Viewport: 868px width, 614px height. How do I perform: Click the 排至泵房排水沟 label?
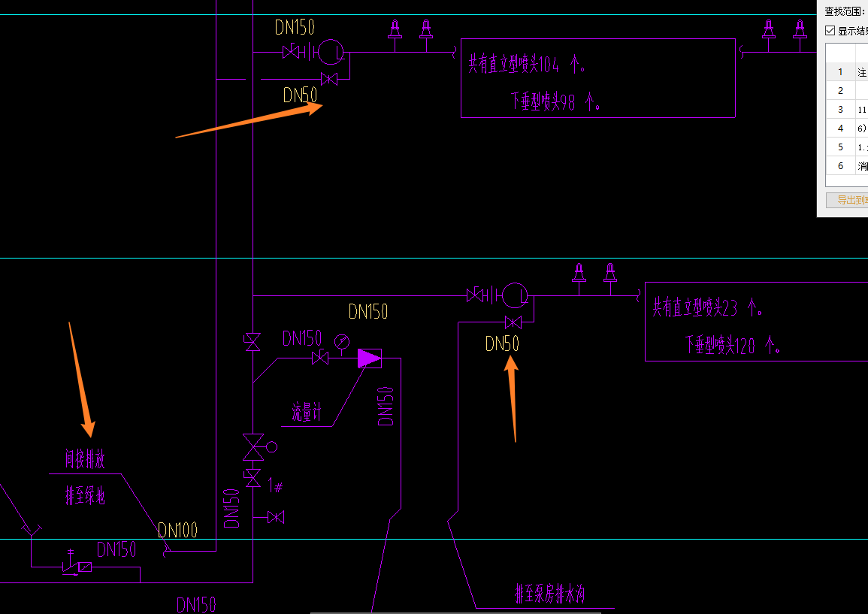click(549, 594)
